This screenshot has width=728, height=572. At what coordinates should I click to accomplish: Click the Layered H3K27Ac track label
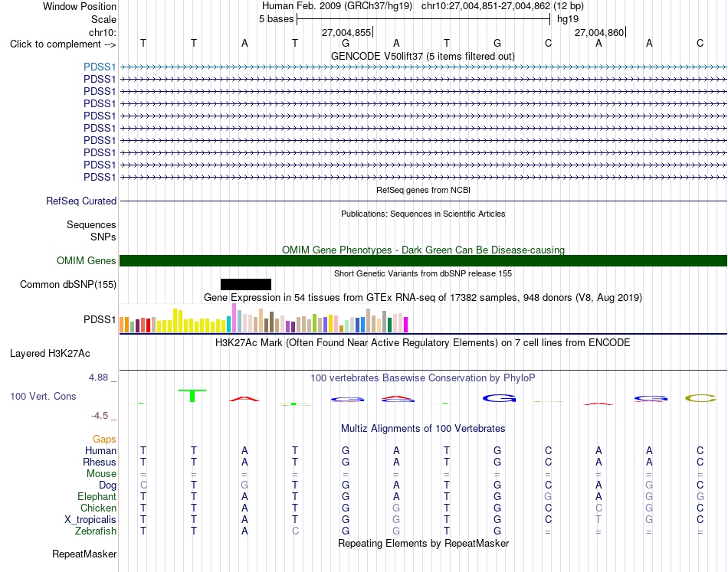50,354
